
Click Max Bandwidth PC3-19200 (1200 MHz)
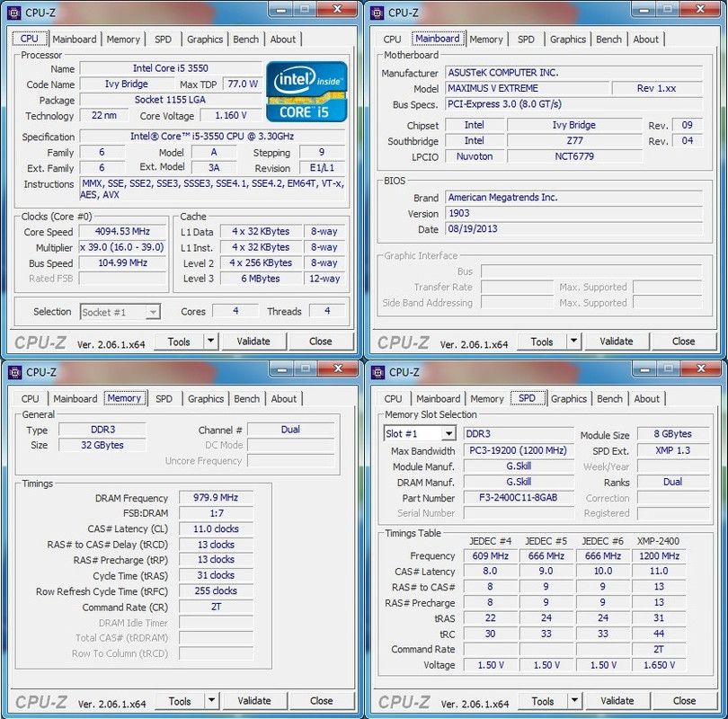point(519,450)
